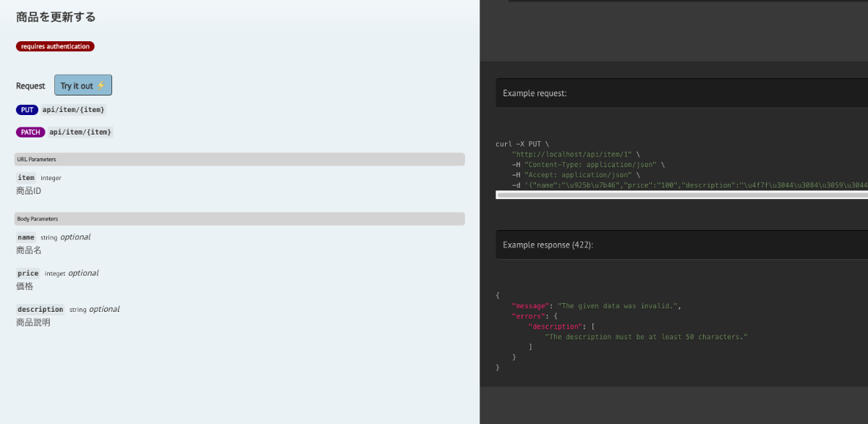Image resolution: width=868 pixels, height=424 pixels.
Task: Click the 'item' parameter name
Action: tap(26, 178)
